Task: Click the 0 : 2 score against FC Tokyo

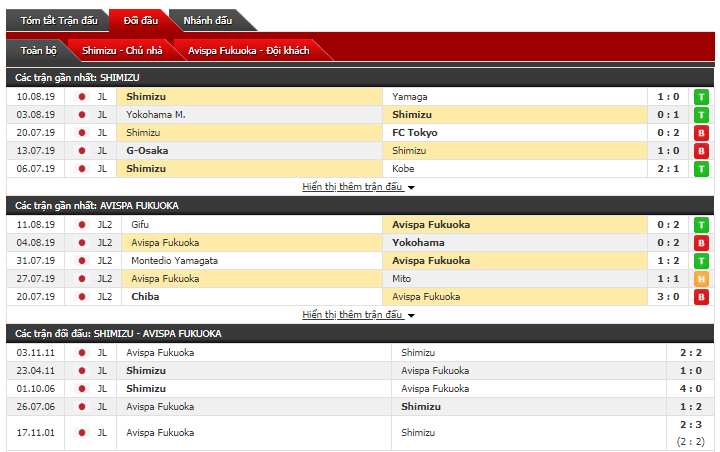Action: click(x=668, y=133)
